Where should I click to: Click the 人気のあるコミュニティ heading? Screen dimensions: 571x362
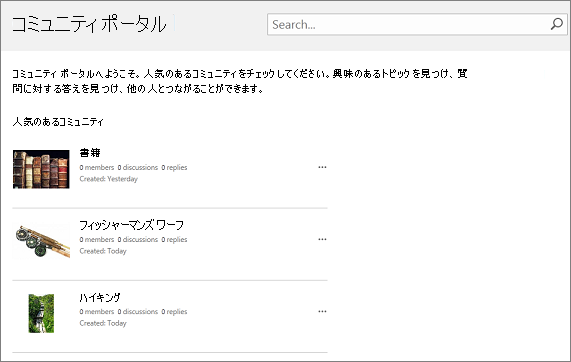pos(58,122)
